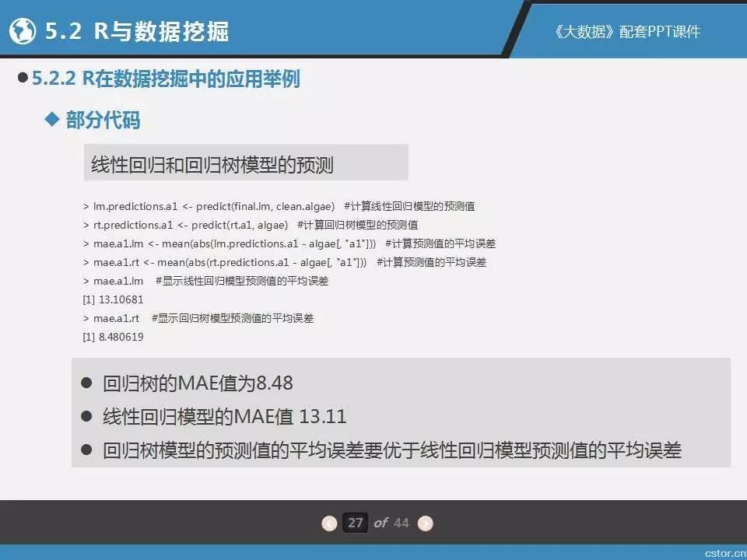Click the blue diamond before 部分代码
Viewport: 747px width, 560px height.
pyautogui.click(x=52, y=119)
